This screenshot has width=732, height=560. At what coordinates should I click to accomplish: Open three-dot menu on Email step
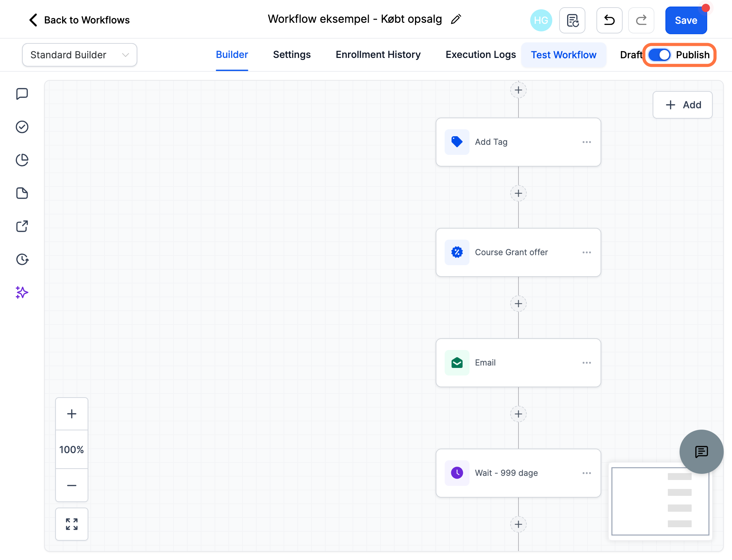click(587, 363)
